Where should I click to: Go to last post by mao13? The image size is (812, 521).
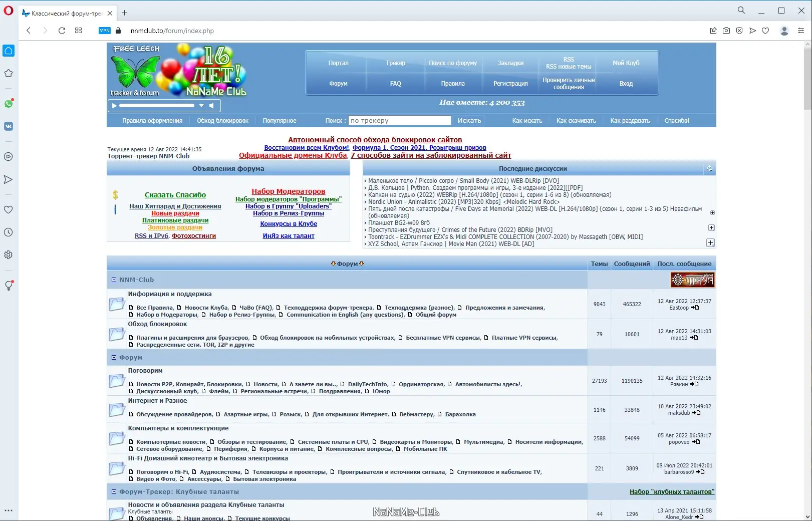pos(694,338)
